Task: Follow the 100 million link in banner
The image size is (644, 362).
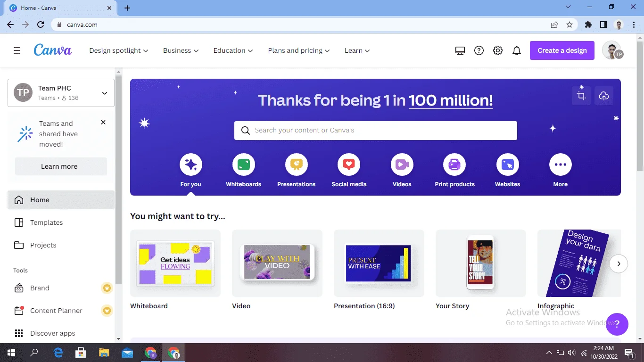Action: (x=451, y=100)
